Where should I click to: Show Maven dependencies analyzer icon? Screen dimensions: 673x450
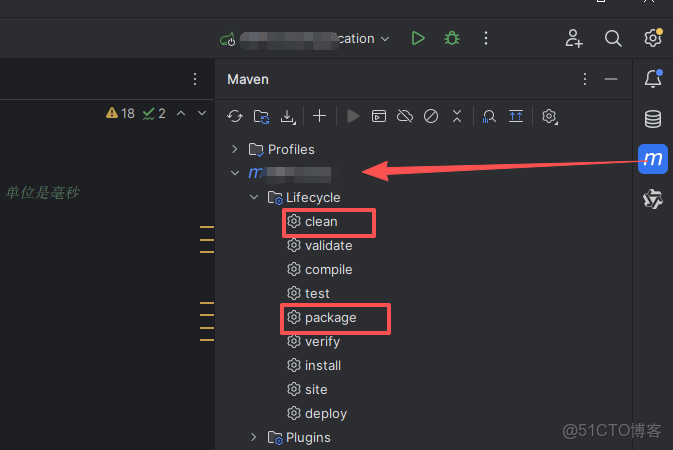(489, 116)
